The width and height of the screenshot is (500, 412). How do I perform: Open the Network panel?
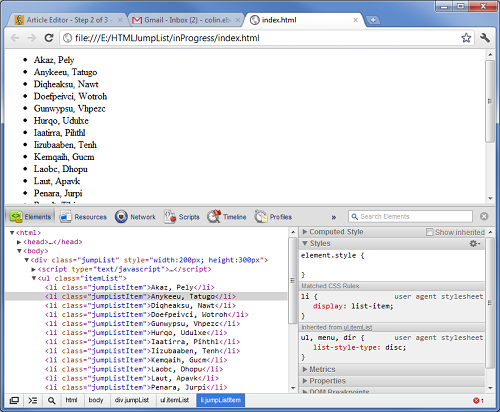click(x=135, y=217)
